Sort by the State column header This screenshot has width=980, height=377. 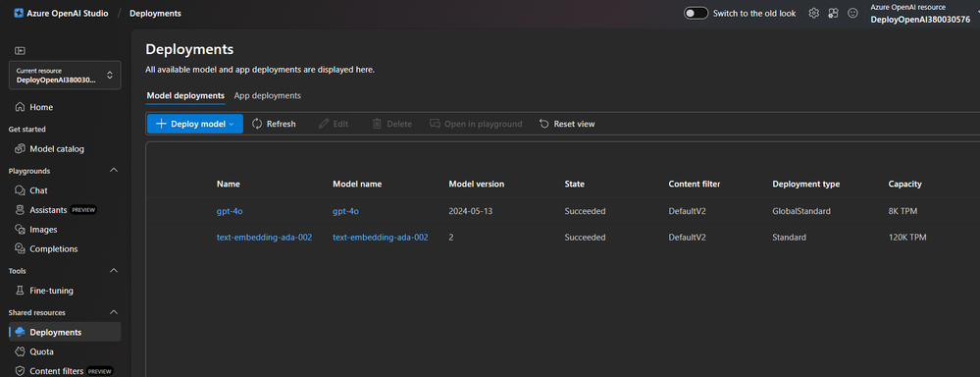[575, 184]
